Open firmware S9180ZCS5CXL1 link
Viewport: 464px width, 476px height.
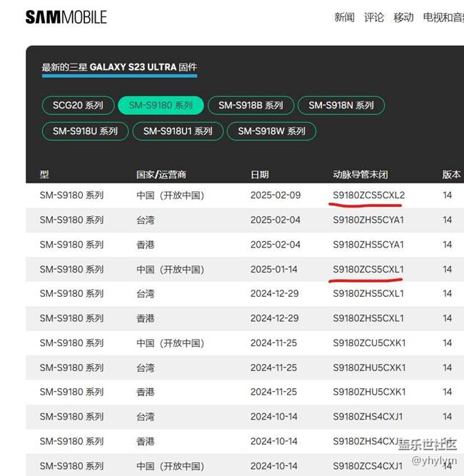pyautogui.click(x=368, y=269)
